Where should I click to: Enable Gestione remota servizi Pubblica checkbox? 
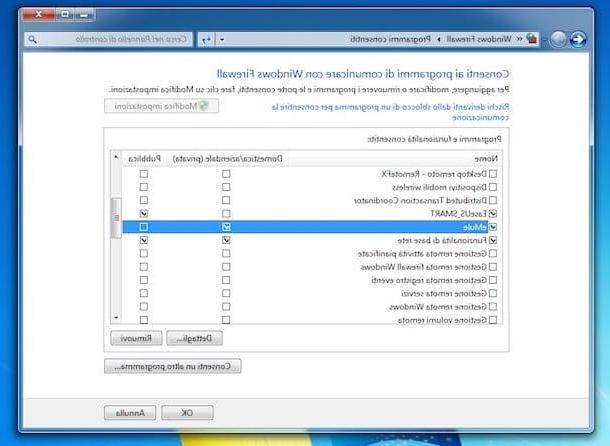(144, 293)
